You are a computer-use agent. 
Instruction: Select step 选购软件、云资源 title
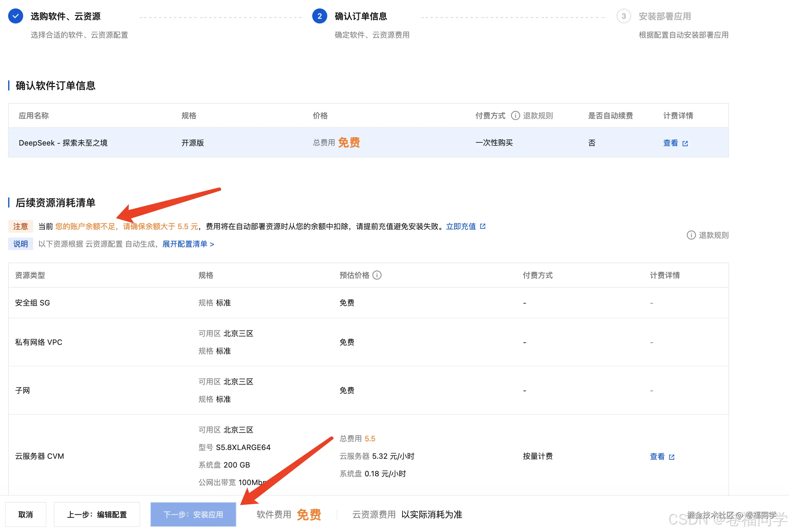coord(65,16)
